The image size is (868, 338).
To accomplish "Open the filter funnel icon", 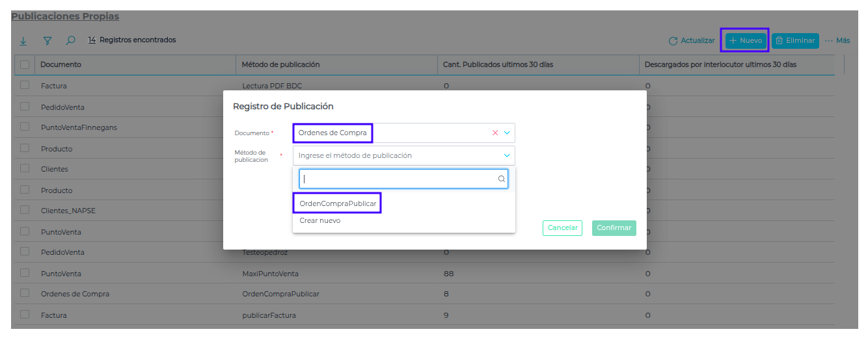I will (x=47, y=40).
